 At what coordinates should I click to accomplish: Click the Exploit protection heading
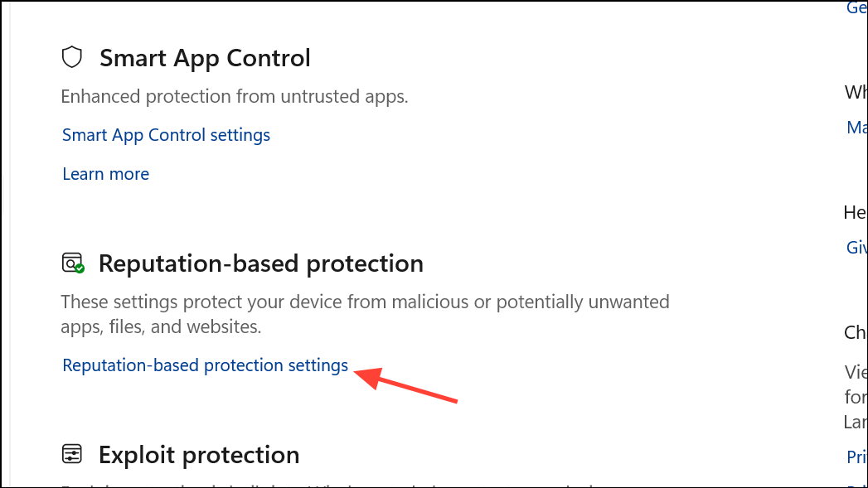click(199, 455)
